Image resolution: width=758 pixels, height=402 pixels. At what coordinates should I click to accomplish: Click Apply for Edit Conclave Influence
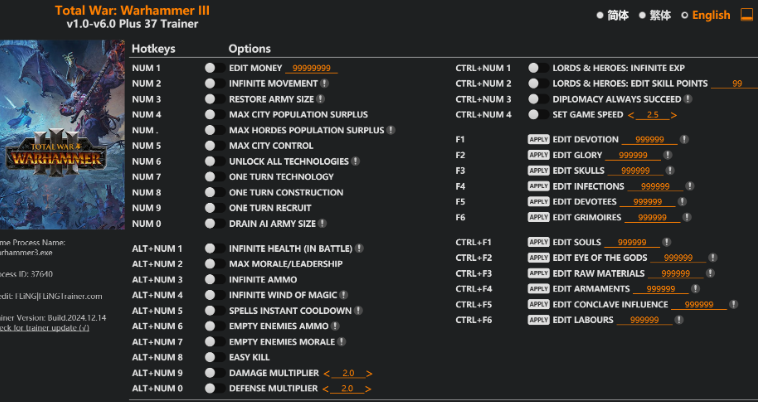pyautogui.click(x=539, y=304)
